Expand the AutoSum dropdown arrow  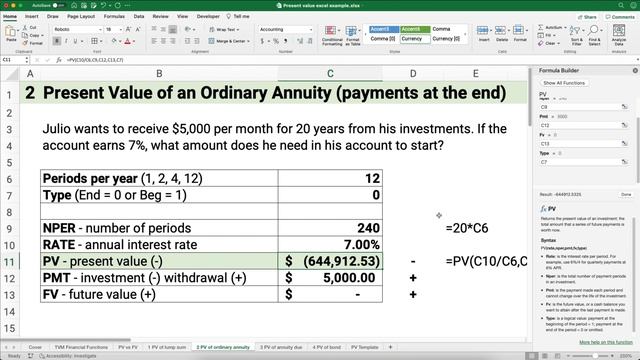(565, 27)
